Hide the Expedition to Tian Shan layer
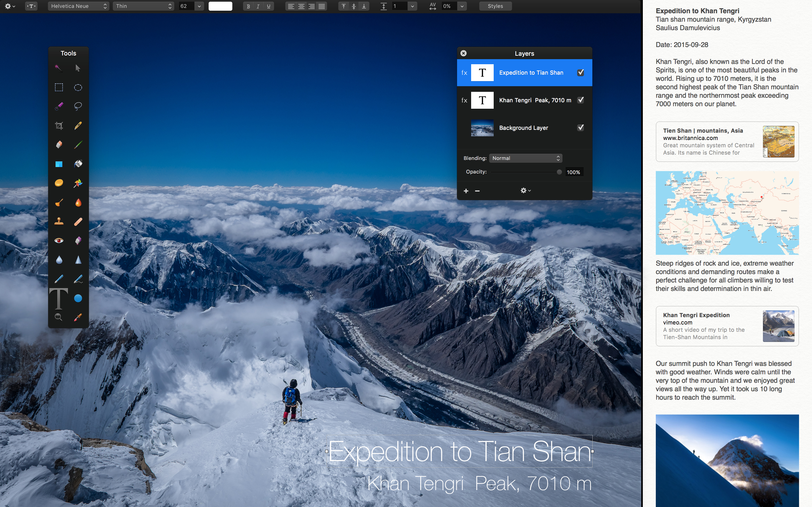Viewport: 812px width, 507px height. 581,72
